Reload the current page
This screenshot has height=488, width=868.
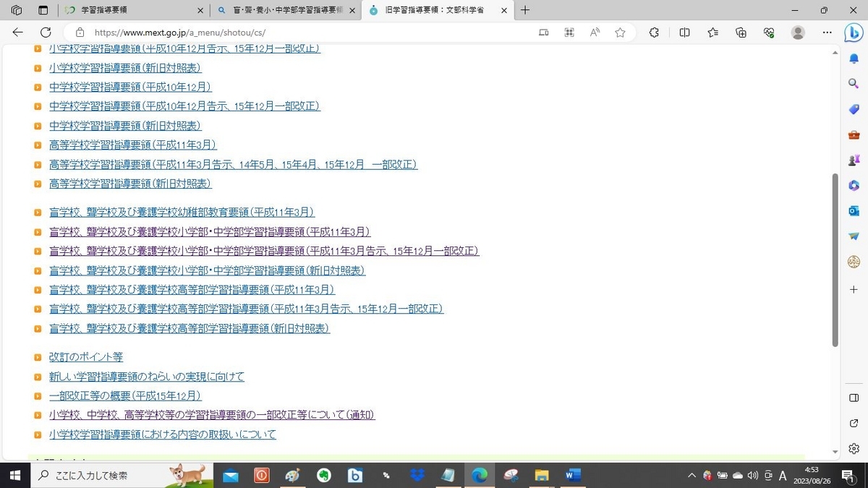click(46, 33)
